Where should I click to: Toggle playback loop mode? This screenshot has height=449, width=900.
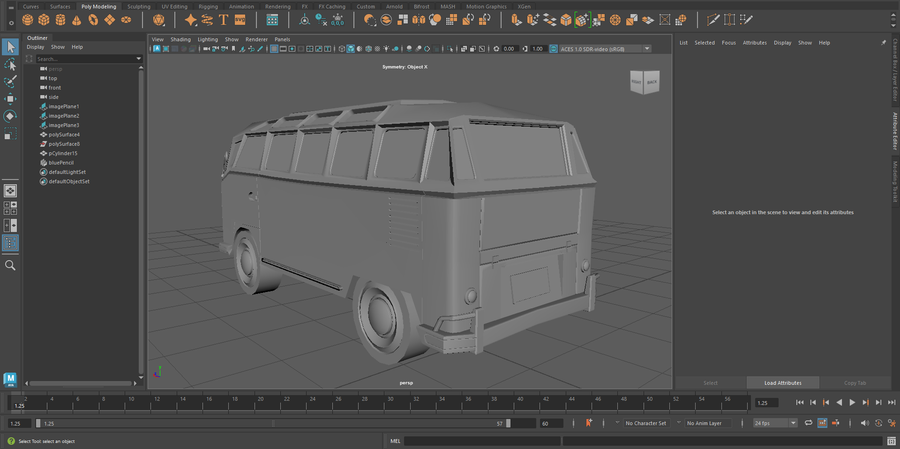coord(809,423)
